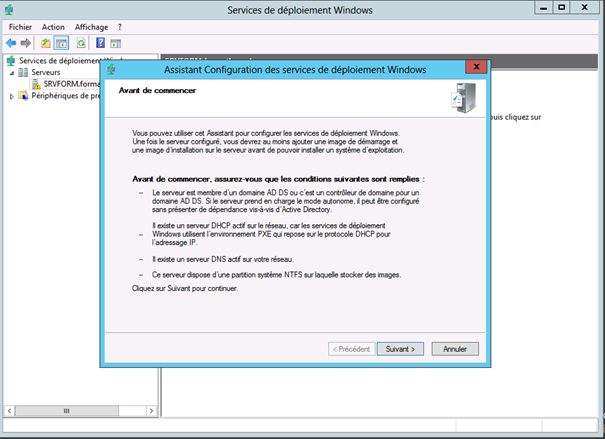Click the Serveurs node icon
Viewport: 605px width, 439px height.
(23, 72)
